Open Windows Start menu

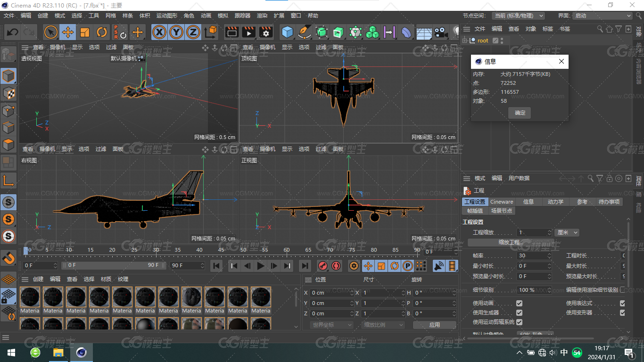click(11, 353)
